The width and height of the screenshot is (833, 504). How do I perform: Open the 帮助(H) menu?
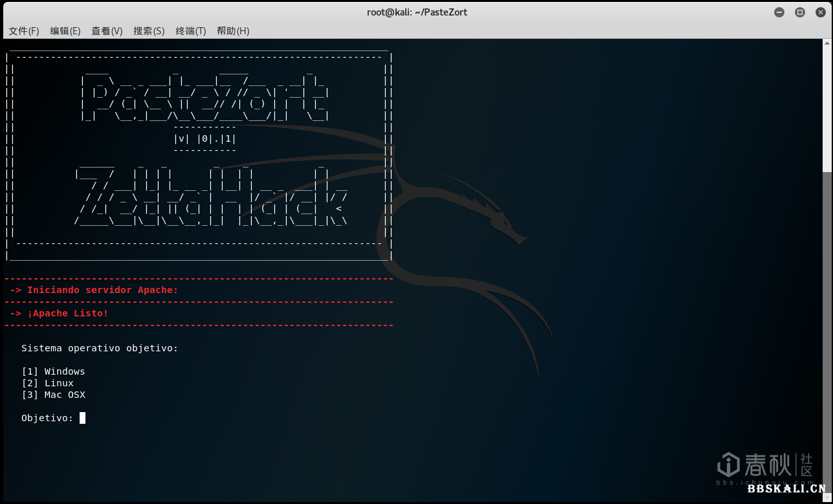pyautogui.click(x=233, y=31)
